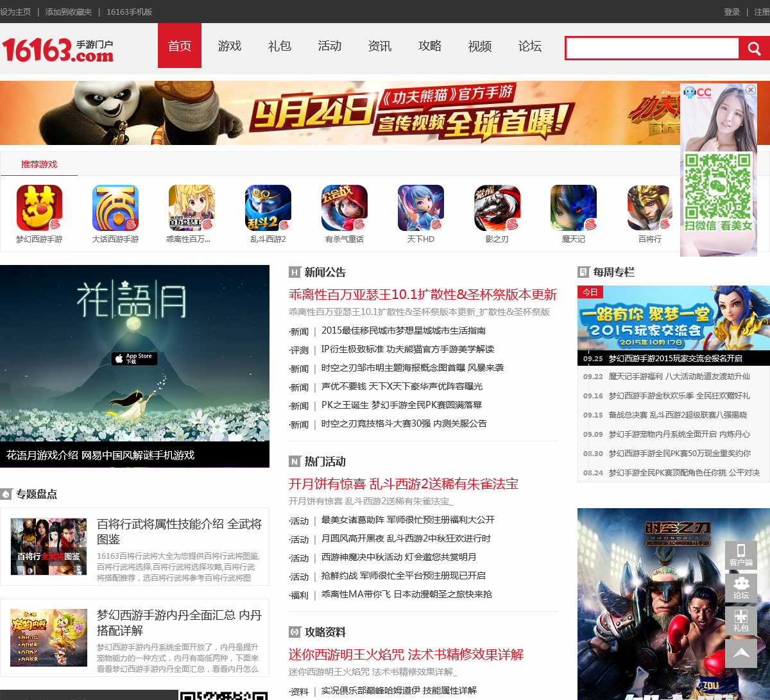
Task: Click the 登录 link
Action: 732,12
